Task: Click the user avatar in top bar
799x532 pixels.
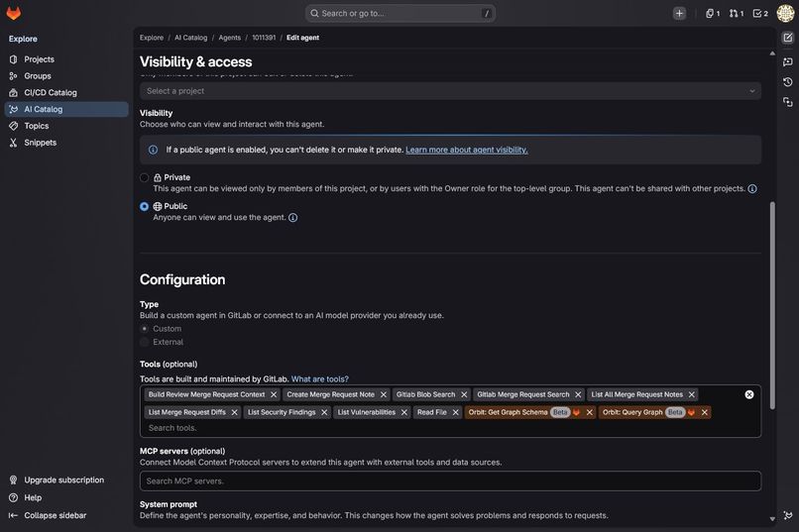Action: click(x=785, y=13)
